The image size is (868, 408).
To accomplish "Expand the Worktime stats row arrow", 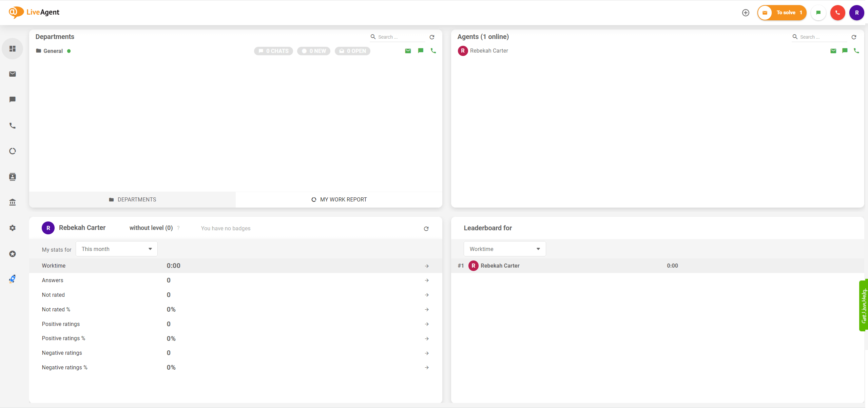I will coord(427,266).
